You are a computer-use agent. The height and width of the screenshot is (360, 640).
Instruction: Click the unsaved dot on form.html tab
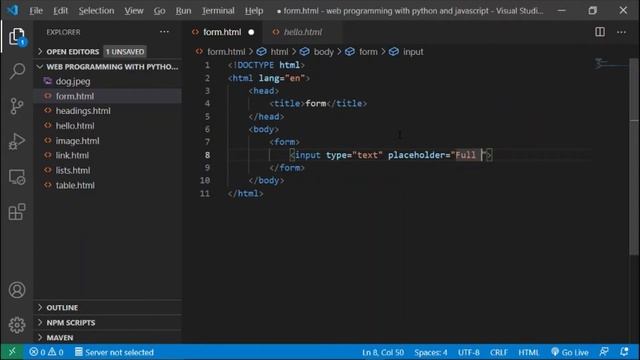[251, 32]
